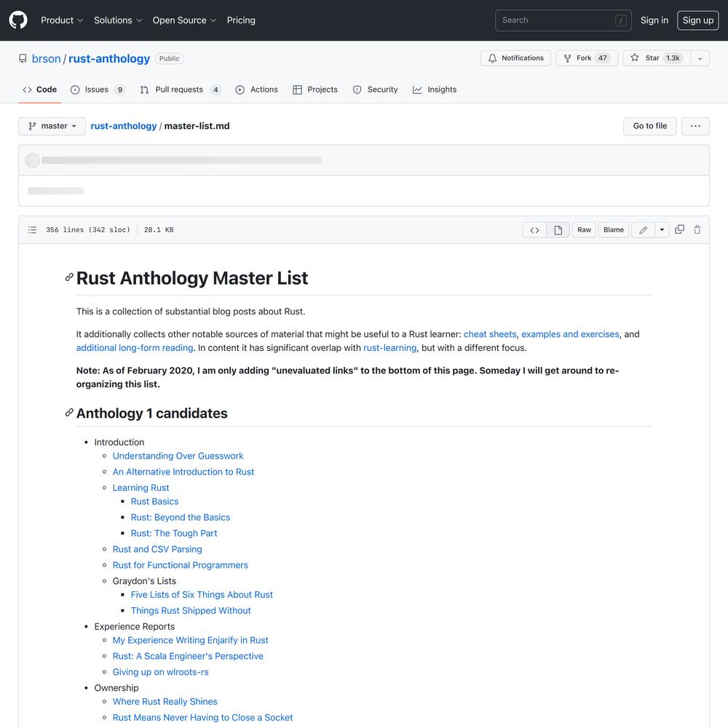Viewport: 728px width, 728px height.
Task: Fork this repository
Action: (587, 58)
